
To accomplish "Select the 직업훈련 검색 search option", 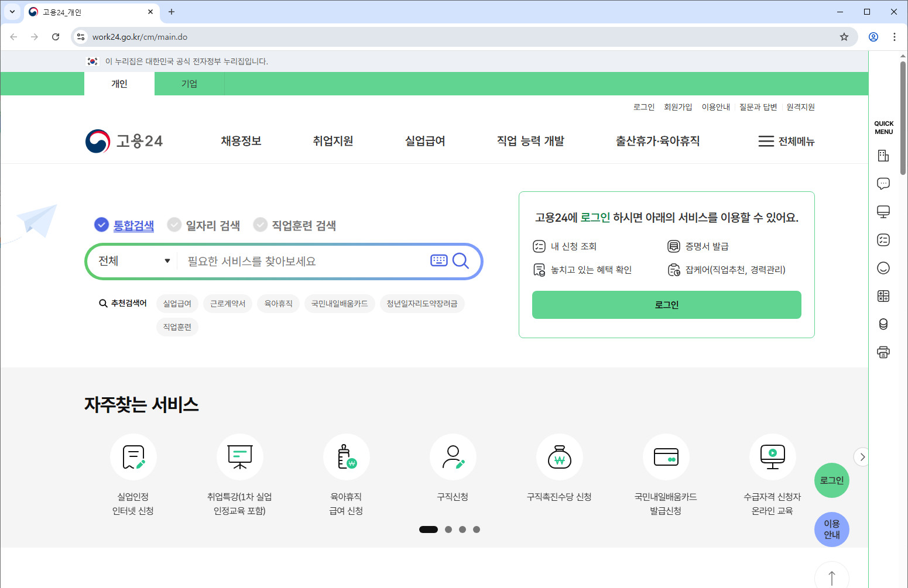I will pyautogui.click(x=294, y=225).
